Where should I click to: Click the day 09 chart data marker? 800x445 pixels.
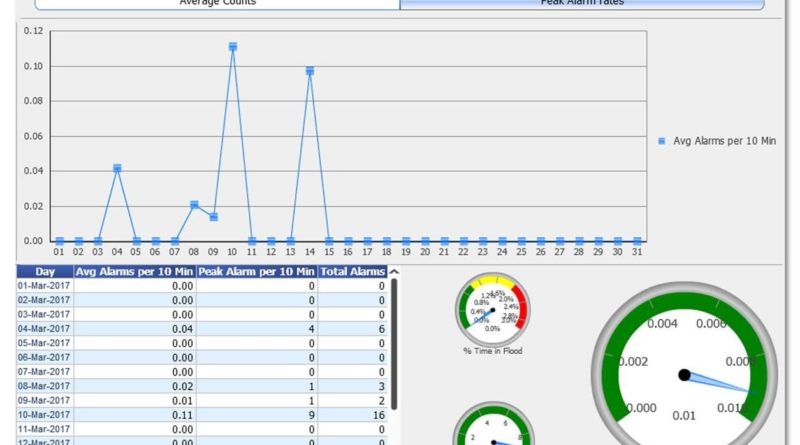(213, 217)
